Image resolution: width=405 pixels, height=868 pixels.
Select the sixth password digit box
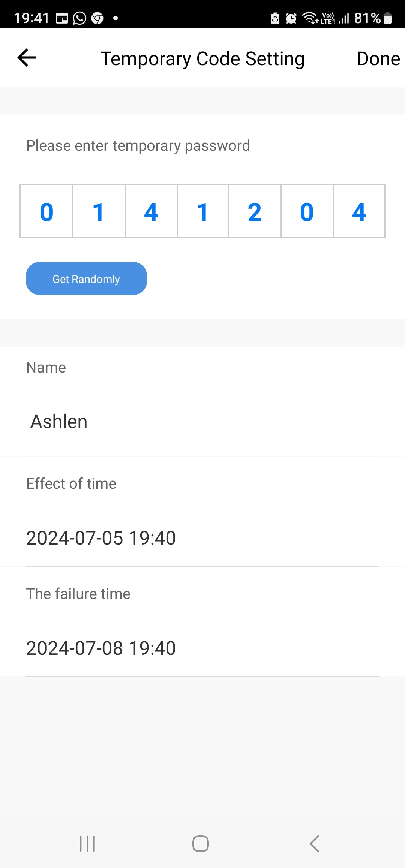click(x=307, y=211)
